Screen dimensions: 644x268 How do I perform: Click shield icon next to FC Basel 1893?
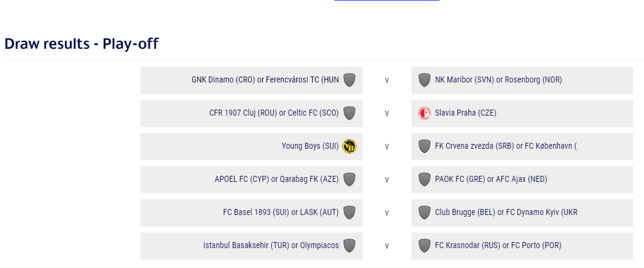point(349,213)
